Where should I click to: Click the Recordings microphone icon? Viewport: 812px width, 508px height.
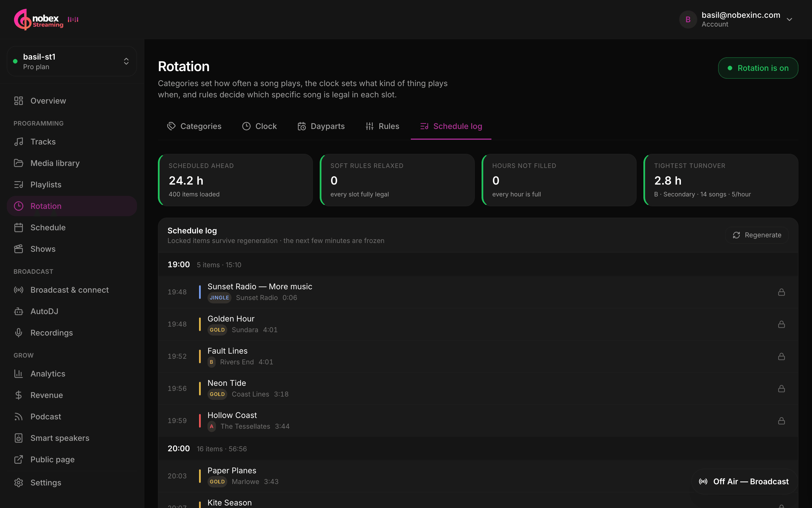tap(18, 333)
